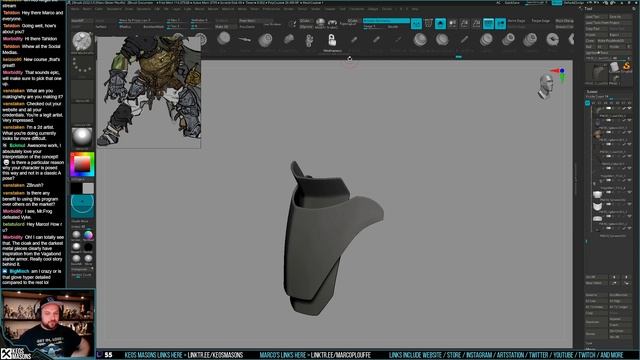Image resolution: width=640 pixels, height=360 pixels.
Task: Select the gray main color swatch
Action: point(88,188)
